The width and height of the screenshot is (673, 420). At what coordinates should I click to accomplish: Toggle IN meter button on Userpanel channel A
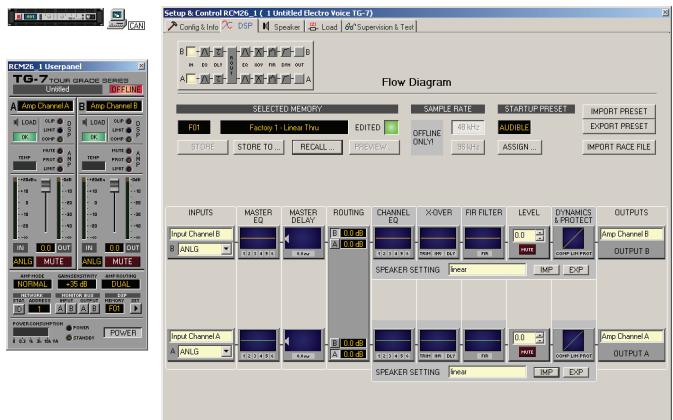pos(20,248)
